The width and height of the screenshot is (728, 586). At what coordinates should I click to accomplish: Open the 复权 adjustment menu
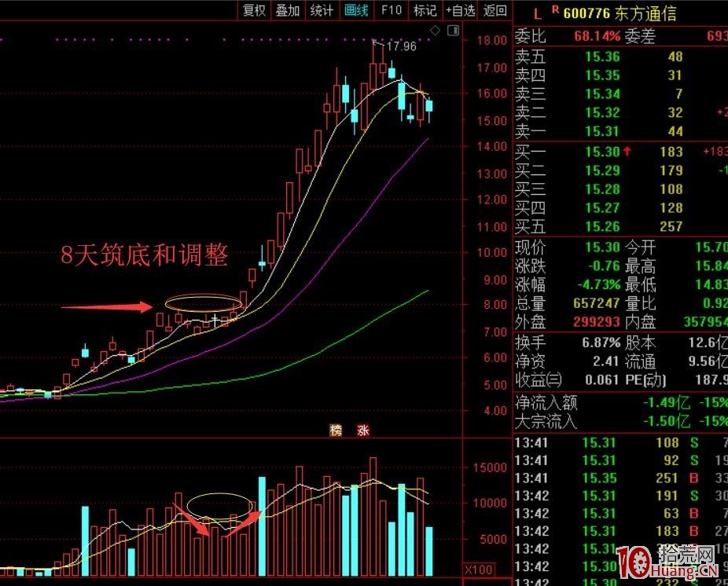[254, 10]
